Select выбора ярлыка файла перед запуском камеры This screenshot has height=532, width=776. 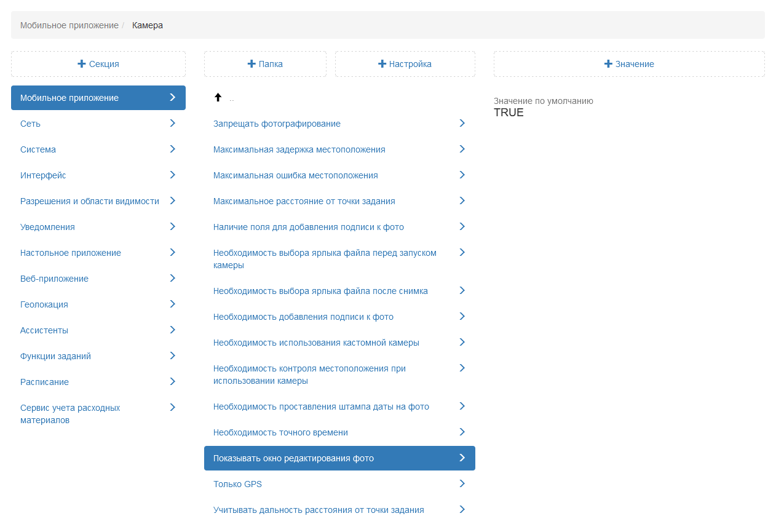coord(339,259)
